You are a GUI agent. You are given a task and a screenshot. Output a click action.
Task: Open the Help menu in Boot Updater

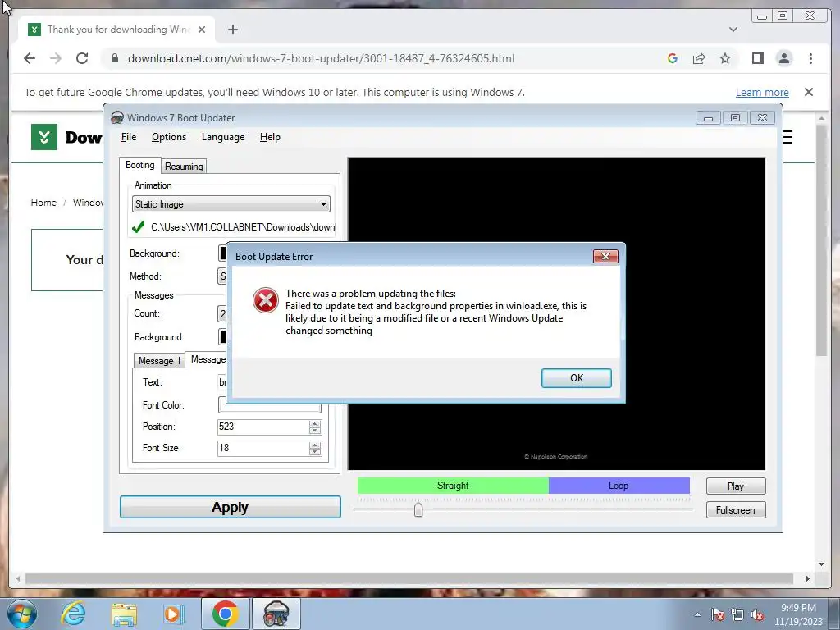(x=270, y=137)
